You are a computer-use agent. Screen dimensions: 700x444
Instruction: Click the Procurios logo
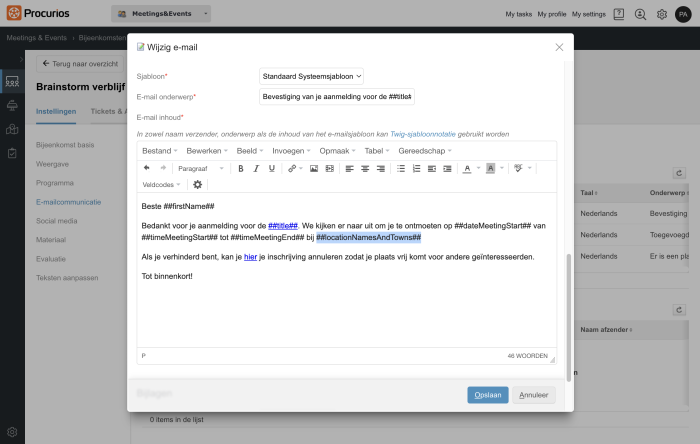(38, 13)
